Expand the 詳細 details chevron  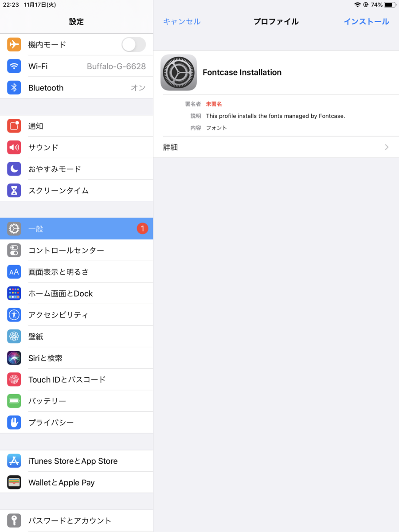pos(387,147)
